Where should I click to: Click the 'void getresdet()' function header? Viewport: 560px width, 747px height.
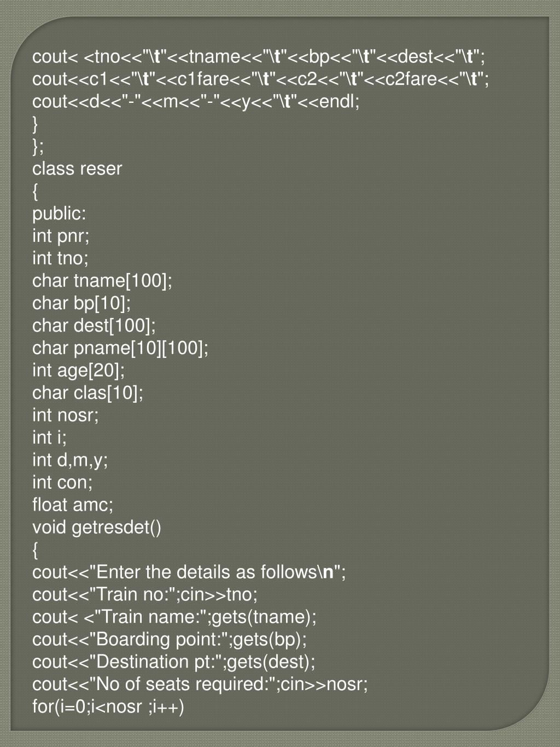tap(97, 528)
